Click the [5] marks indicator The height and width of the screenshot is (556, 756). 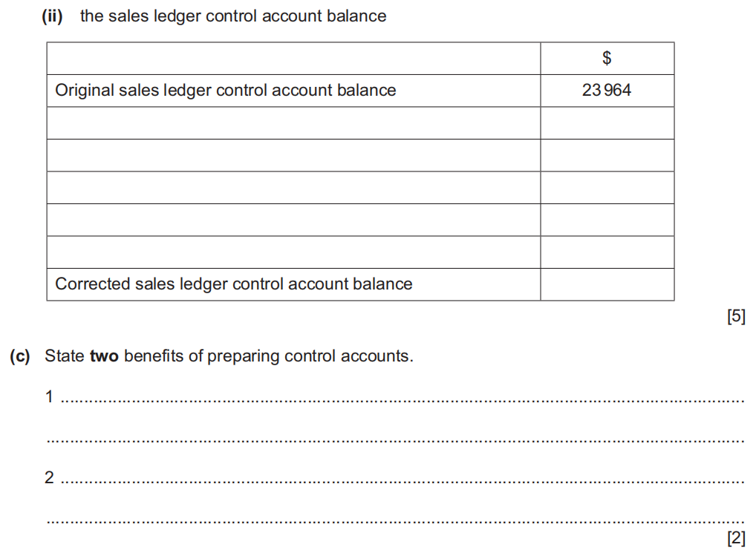735,317
